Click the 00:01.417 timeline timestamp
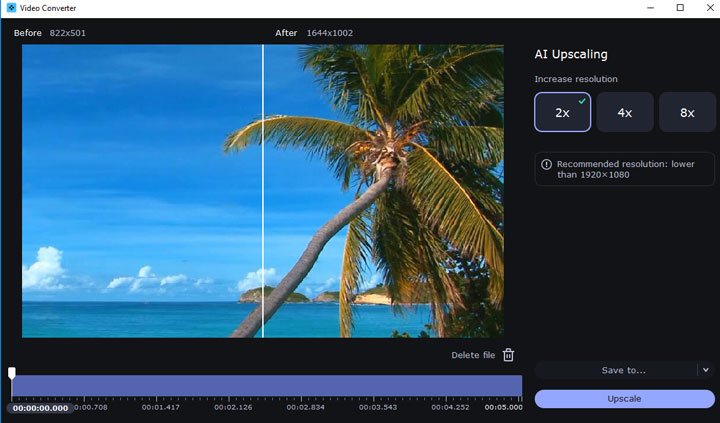Image resolution: width=720 pixels, height=423 pixels. pyautogui.click(x=161, y=407)
